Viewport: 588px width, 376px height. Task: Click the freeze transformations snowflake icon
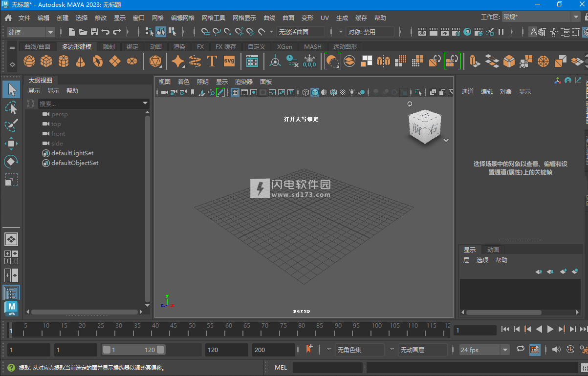[x=309, y=62]
